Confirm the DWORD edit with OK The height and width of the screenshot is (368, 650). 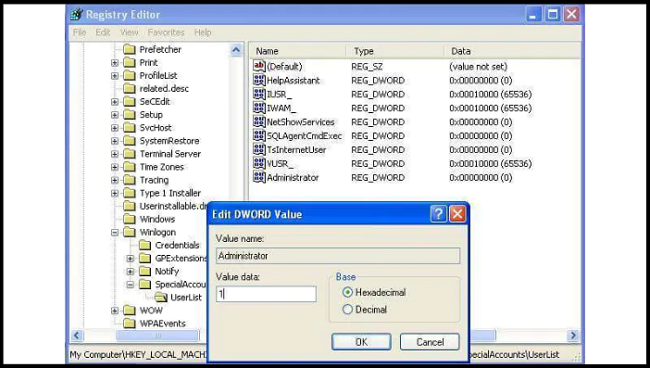click(x=361, y=342)
